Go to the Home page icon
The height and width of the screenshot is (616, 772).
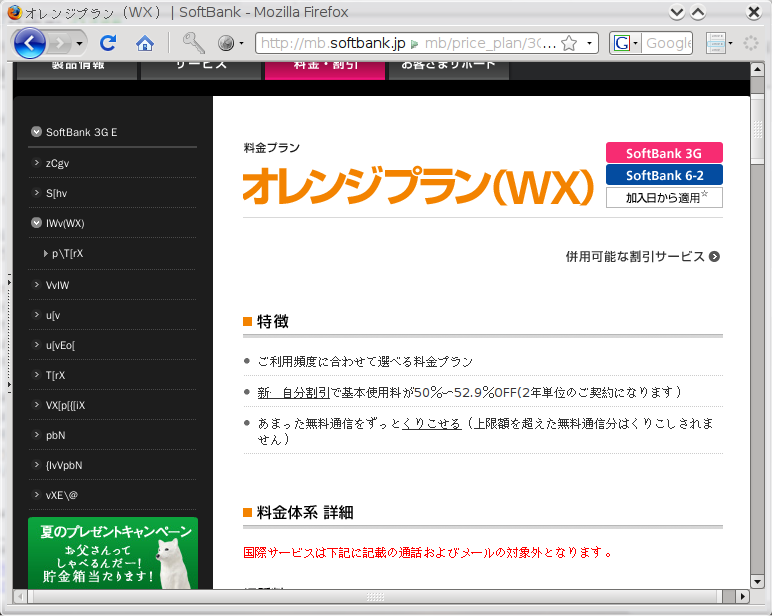[145, 43]
